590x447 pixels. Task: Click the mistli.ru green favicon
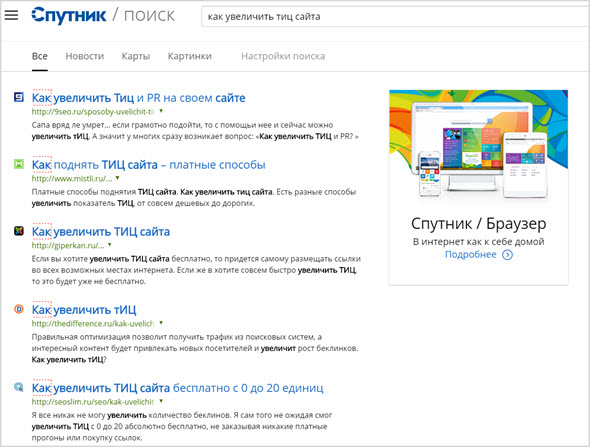pyautogui.click(x=19, y=164)
